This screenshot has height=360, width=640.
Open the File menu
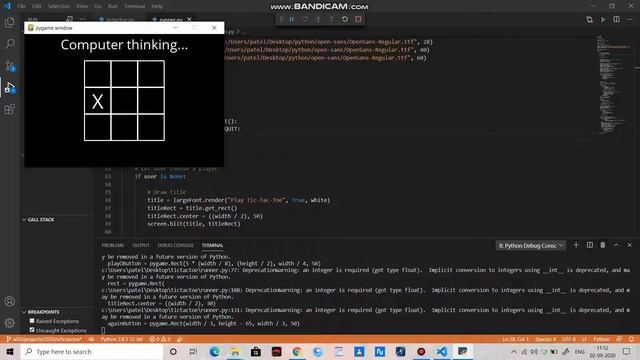pos(21,6)
